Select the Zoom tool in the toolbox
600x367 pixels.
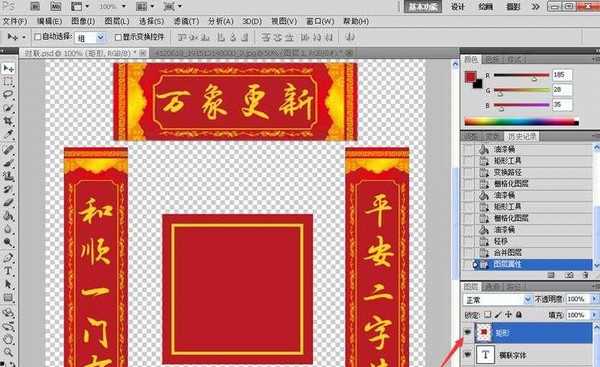[x=8, y=352]
